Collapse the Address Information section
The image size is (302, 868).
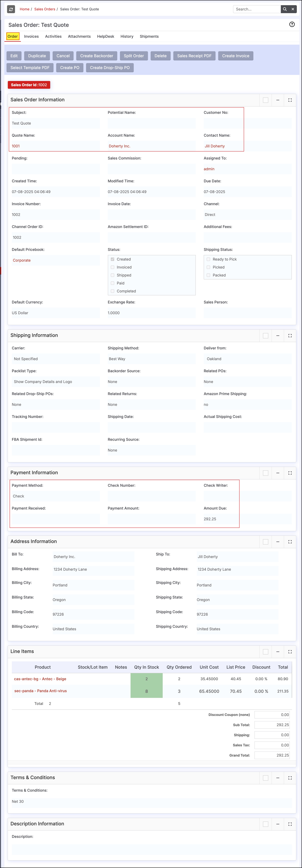[x=278, y=542]
